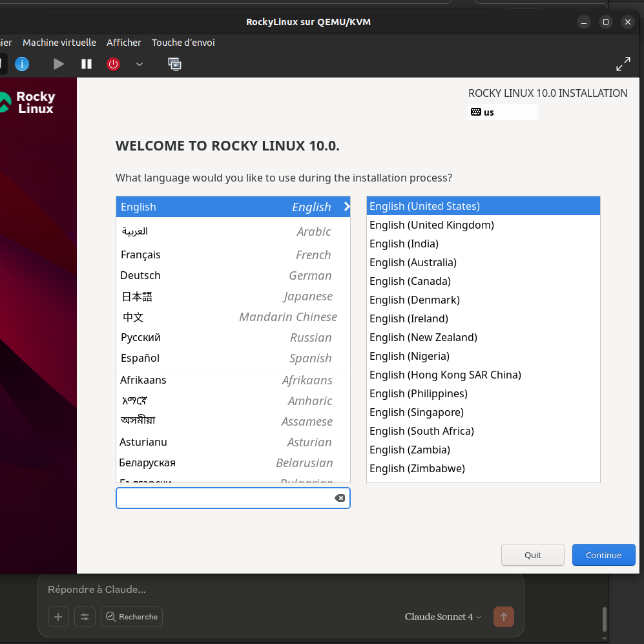The width and height of the screenshot is (644, 644).
Task: Click the us keyboard layout indicator
Action: coord(503,112)
